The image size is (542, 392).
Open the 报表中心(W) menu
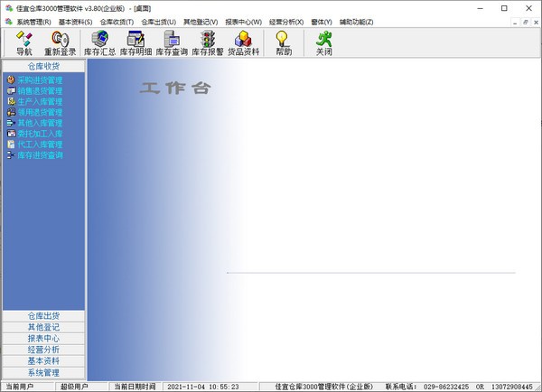click(243, 21)
